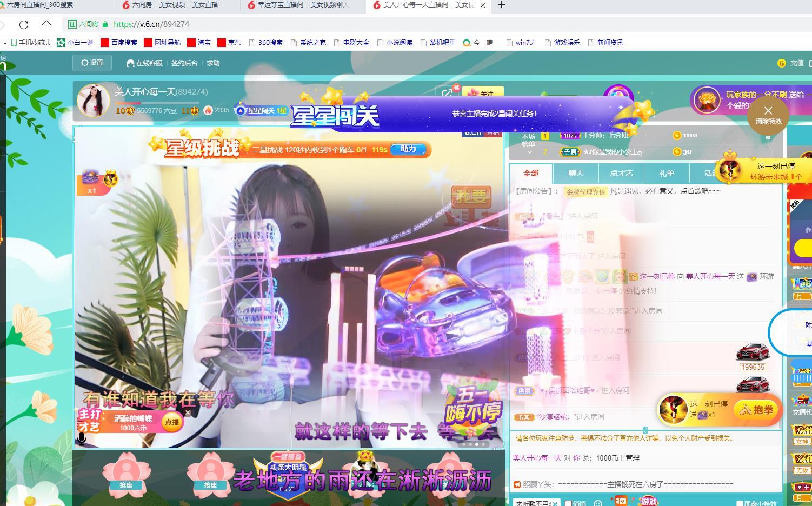
Task: Open the 求助 help link
Action: click(213, 63)
